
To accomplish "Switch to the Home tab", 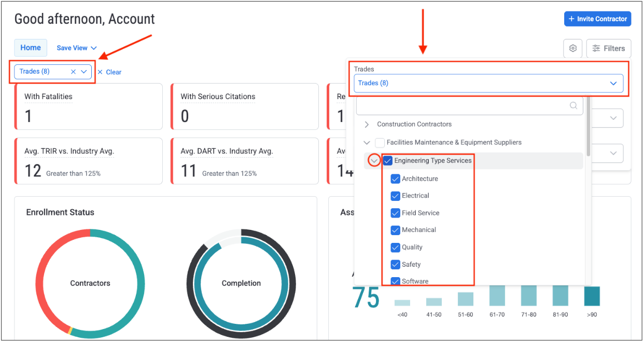I will click(x=31, y=48).
